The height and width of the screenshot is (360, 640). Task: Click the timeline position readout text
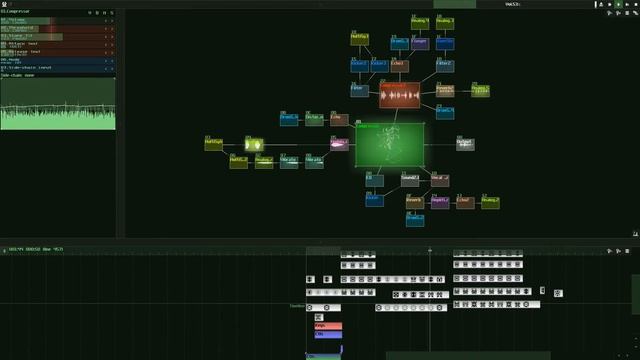pyautogui.click(x=36, y=249)
